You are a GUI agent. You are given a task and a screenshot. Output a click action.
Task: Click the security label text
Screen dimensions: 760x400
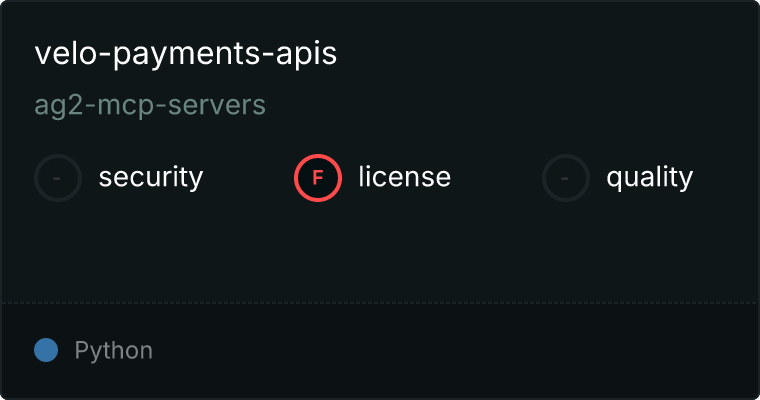coord(151,178)
